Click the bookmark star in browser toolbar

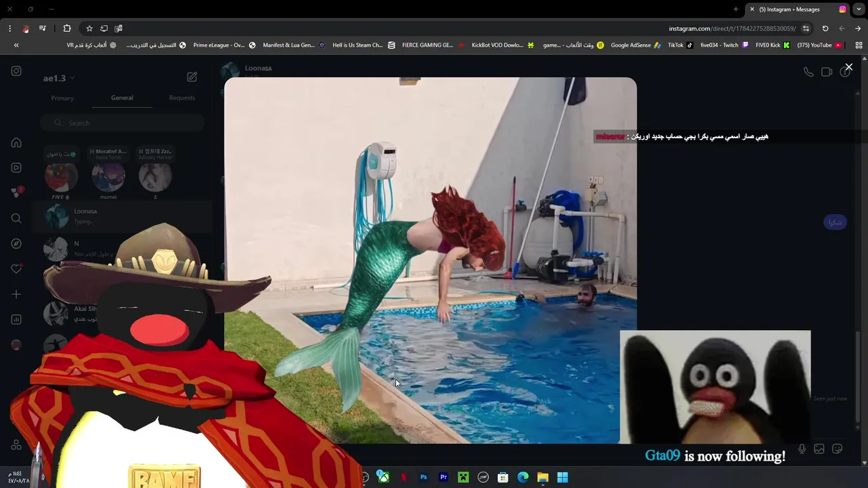click(89, 28)
